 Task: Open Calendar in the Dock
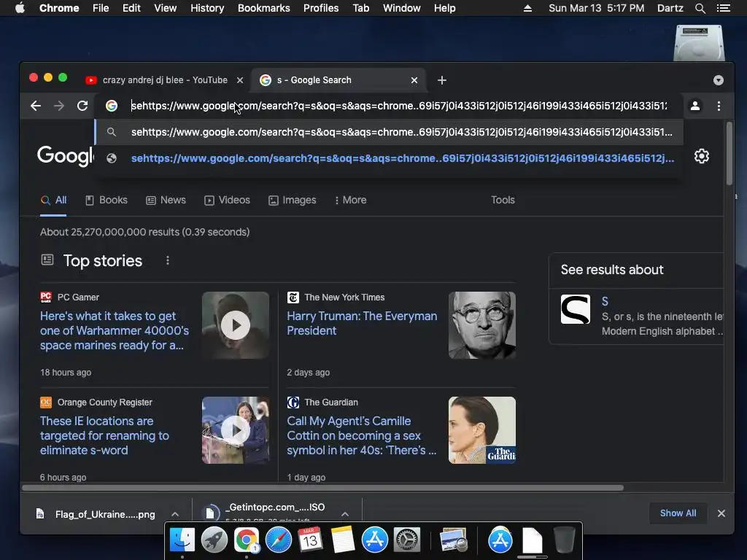click(311, 540)
